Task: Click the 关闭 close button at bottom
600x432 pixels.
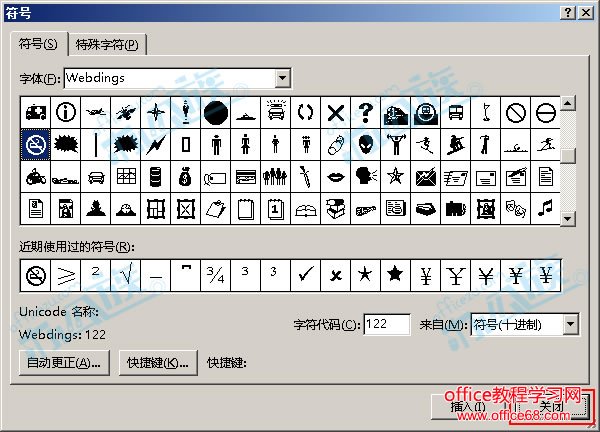Action: coord(551,407)
